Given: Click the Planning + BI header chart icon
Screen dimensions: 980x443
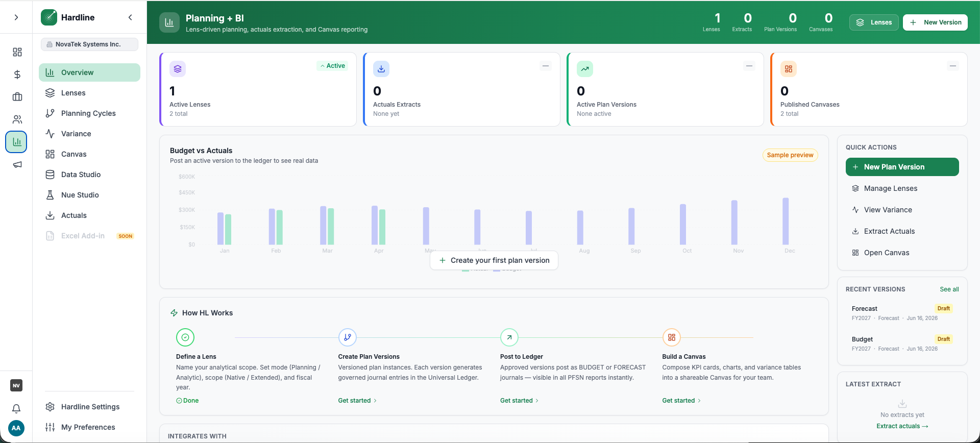Looking at the screenshot, I should (x=169, y=22).
